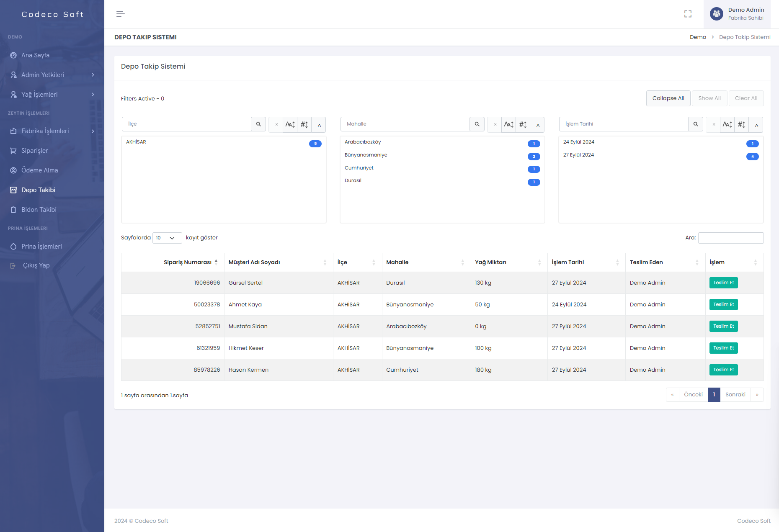The height and width of the screenshot is (532, 779).
Task: Select AKHİSAR in the İlçe filter
Action: [x=136, y=142]
